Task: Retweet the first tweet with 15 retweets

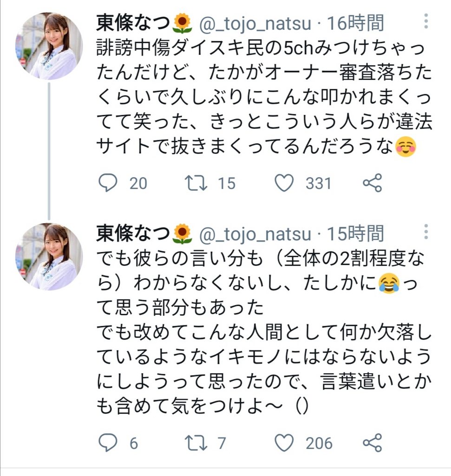Action: pyautogui.click(x=196, y=183)
